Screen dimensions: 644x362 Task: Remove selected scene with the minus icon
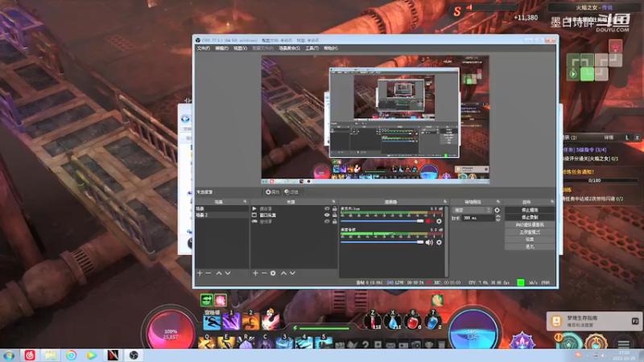click(x=208, y=273)
